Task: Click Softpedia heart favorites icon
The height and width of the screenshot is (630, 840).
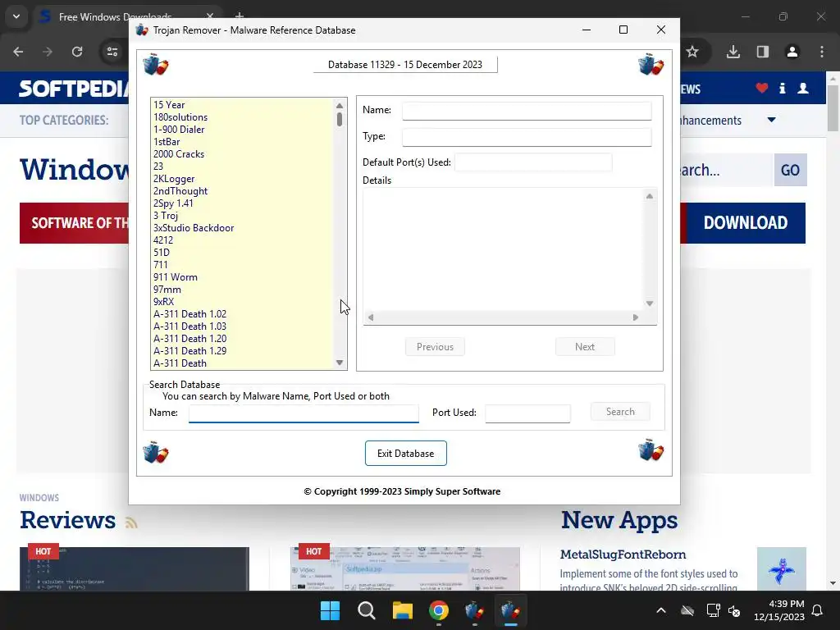Action: (762, 89)
